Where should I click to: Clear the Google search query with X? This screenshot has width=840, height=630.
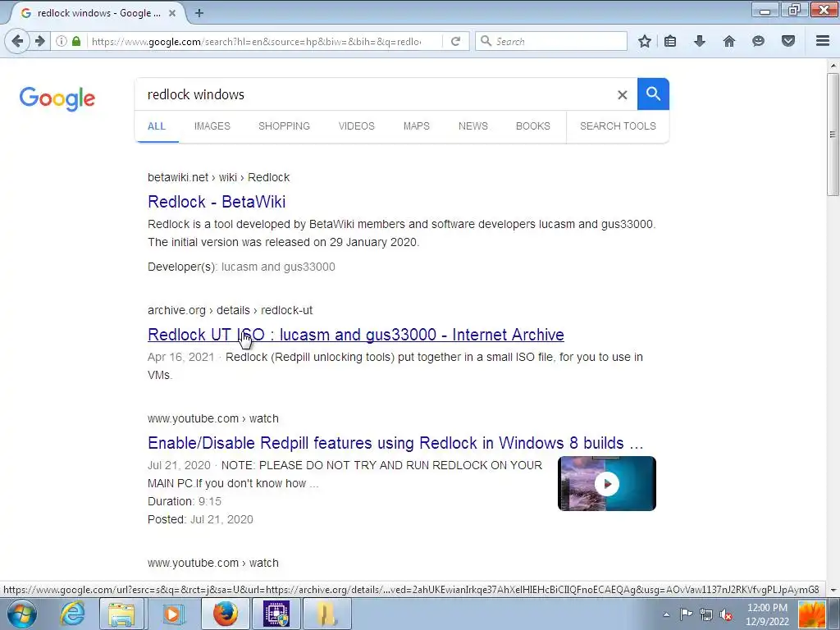tap(622, 95)
